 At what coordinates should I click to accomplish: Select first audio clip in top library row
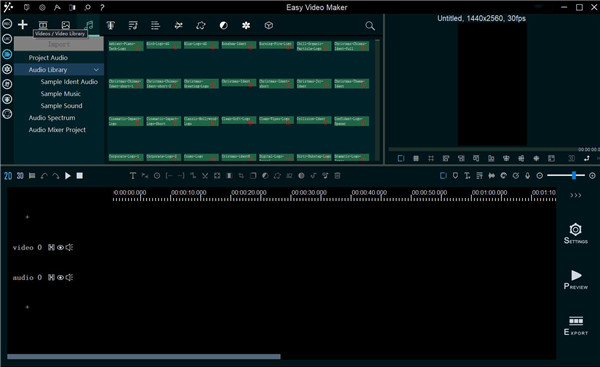(x=126, y=46)
